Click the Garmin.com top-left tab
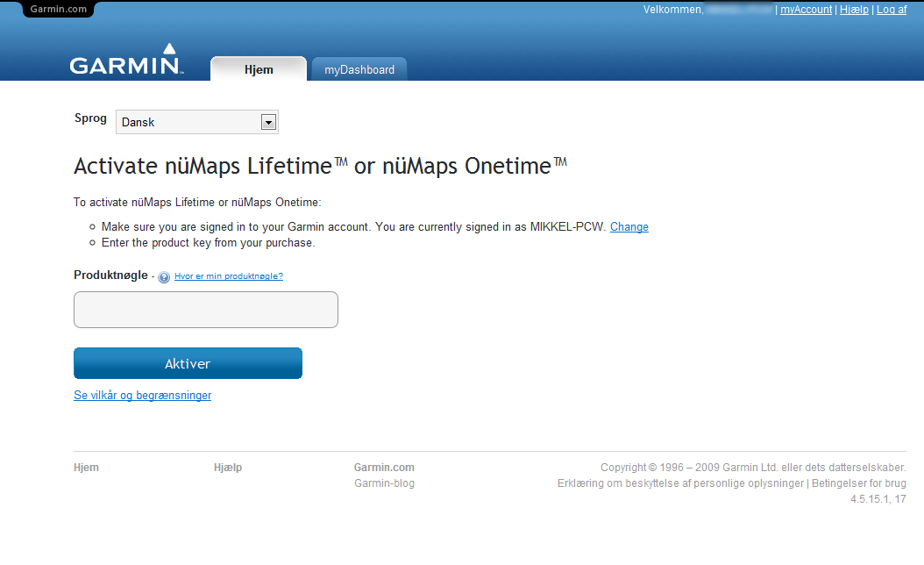The image size is (924, 565). coord(58,10)
